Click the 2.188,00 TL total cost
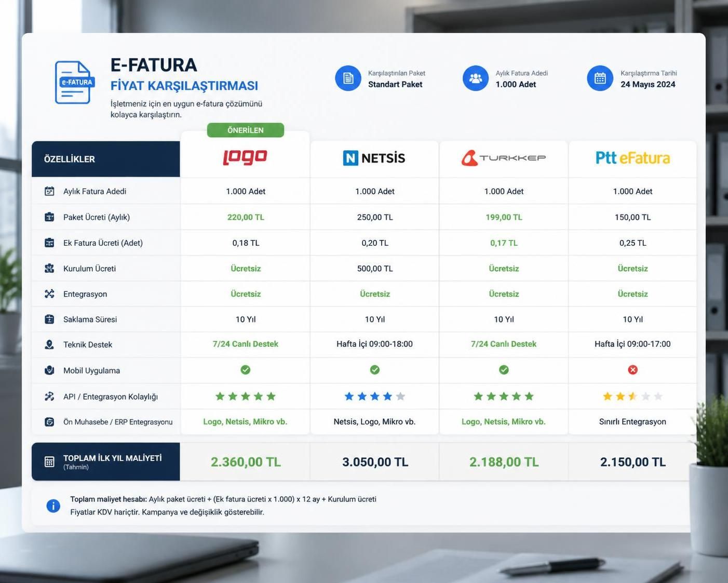Image resolution: width=728 pixels, height=583 pixels. (x=504, y=462)
